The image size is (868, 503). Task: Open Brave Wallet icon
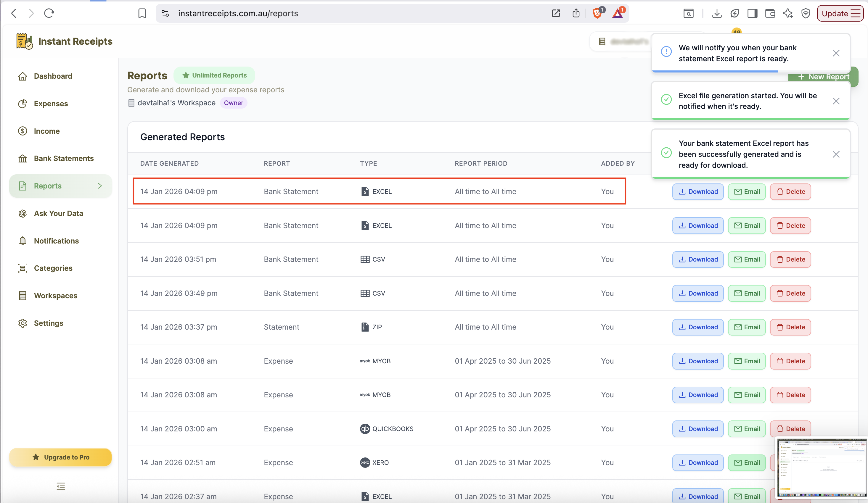[770, 13]
